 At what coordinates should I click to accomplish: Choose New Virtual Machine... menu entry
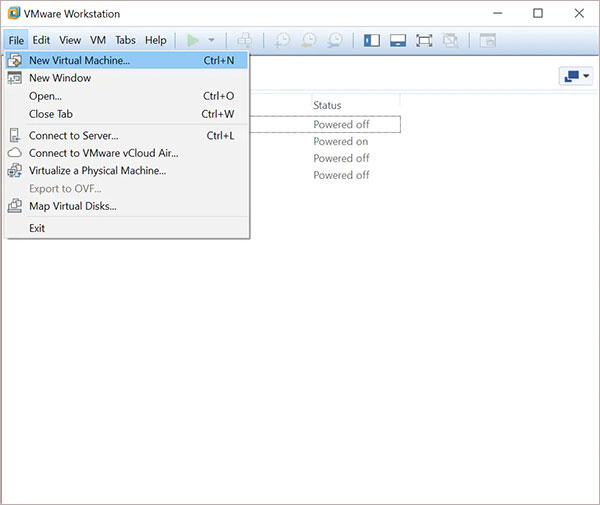click(127, 60)
